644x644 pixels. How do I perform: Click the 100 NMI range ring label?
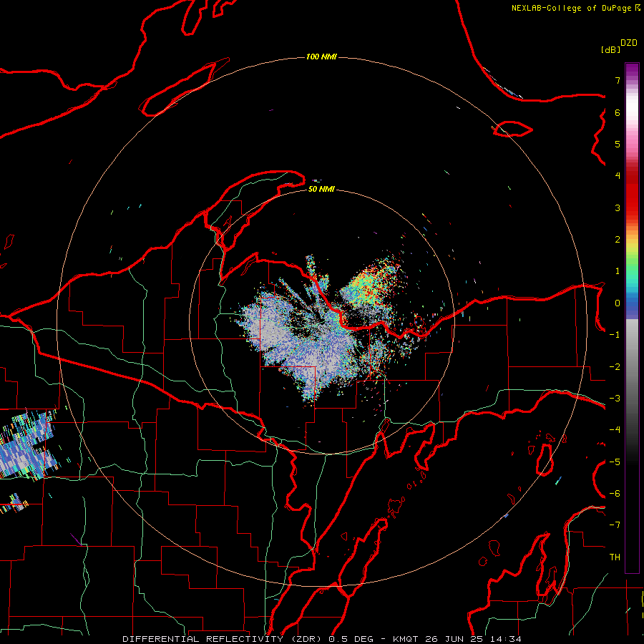(x=321, y=57)
